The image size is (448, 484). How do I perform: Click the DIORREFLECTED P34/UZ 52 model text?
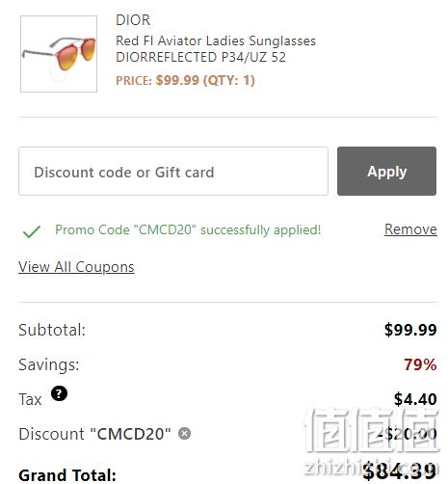point(200,57)
